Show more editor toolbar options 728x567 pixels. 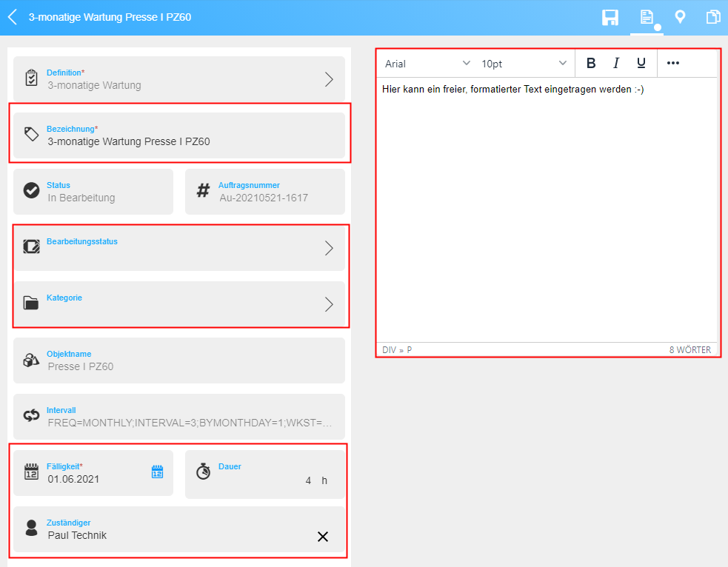tap(672, 63)
